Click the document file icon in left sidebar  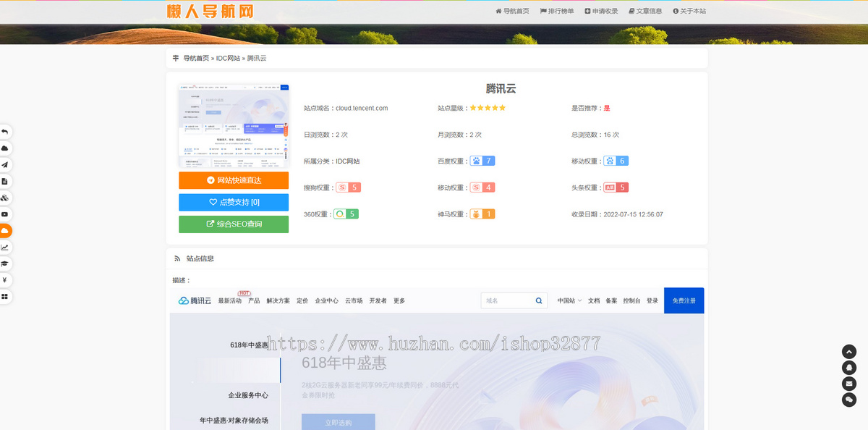click(x=4, y=181)
